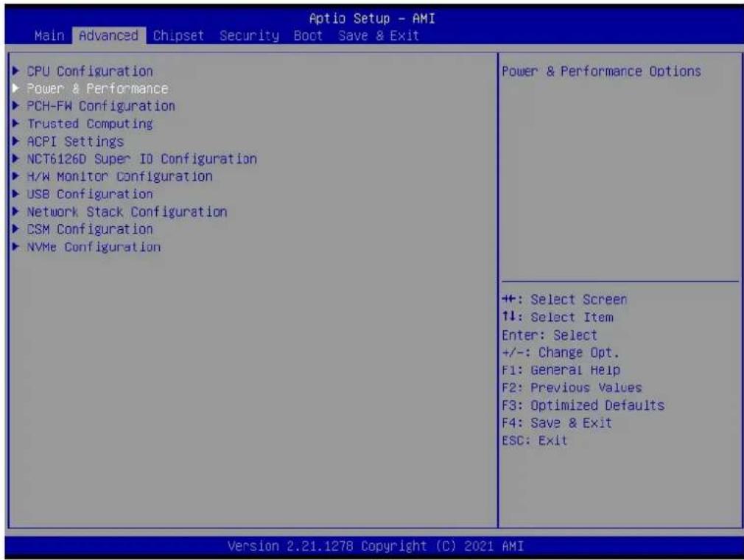
Task: Switch to the Main tab
Action: [49, 35]
